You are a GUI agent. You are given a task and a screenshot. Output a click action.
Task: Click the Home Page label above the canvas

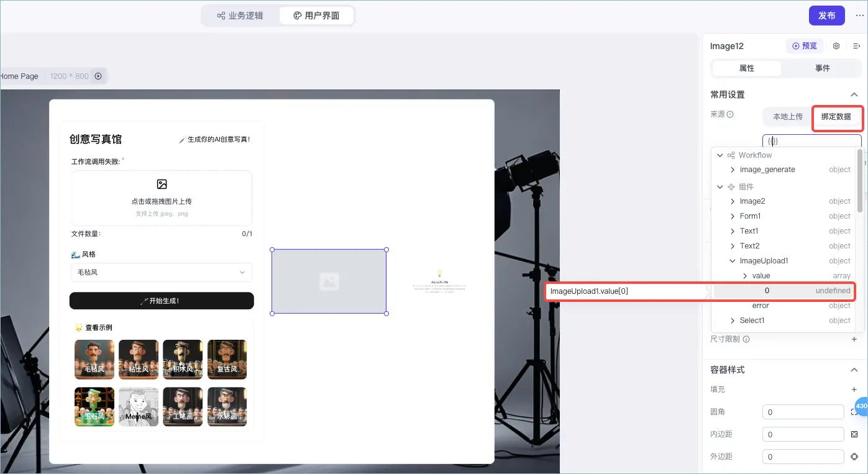19,76
